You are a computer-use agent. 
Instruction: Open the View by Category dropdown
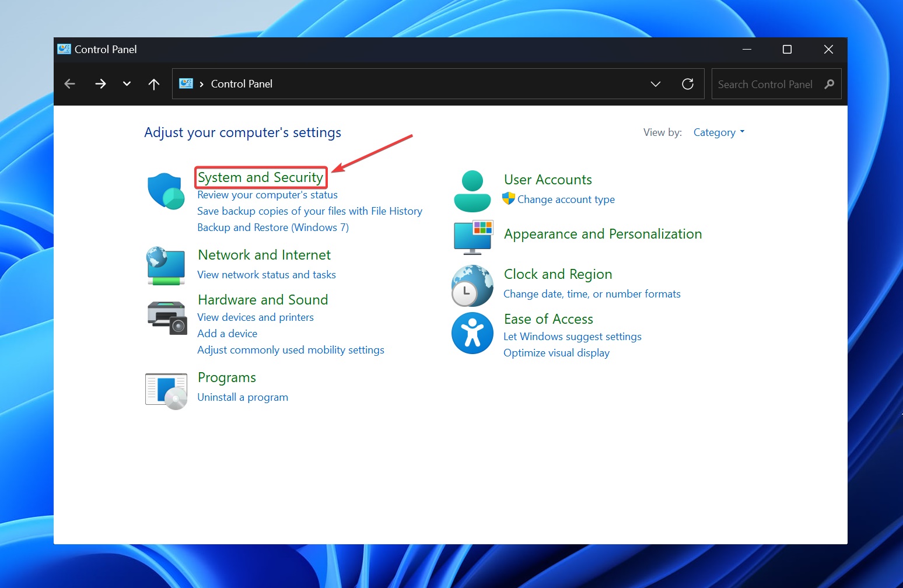point(719,132)
